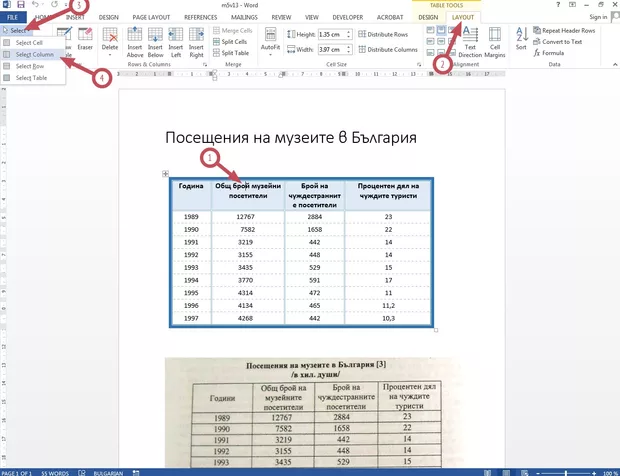The width and height of the screenshot is (620, 476).
Task: Click the 100% zoom level
Action: (611, 473)
